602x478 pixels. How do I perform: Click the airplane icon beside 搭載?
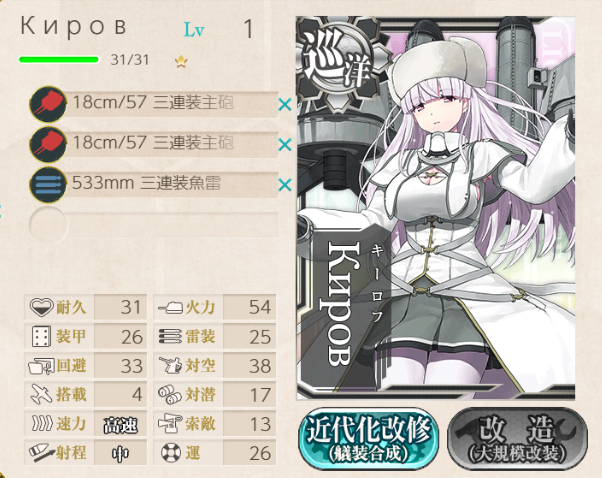click(x=41, y=395)
